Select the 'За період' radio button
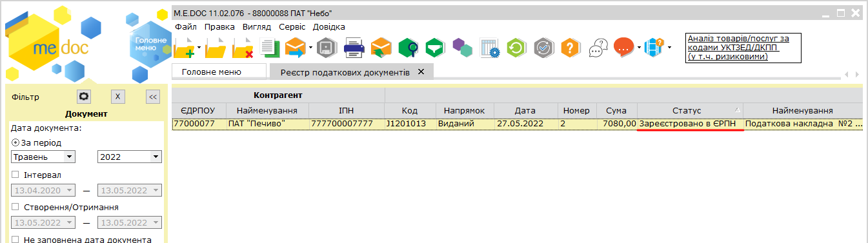The height and width of the screenshot is (243, 868). (x=15, y=143)
